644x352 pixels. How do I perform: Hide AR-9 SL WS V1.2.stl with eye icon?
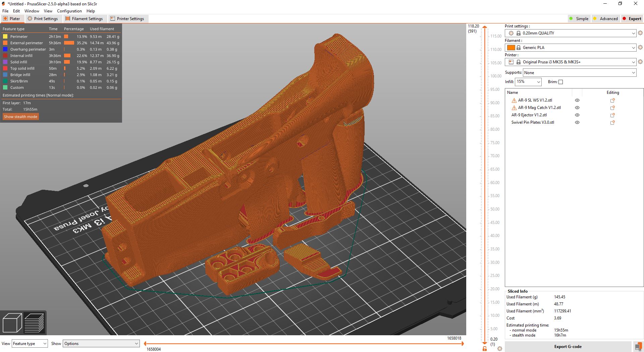click(577, 100)
